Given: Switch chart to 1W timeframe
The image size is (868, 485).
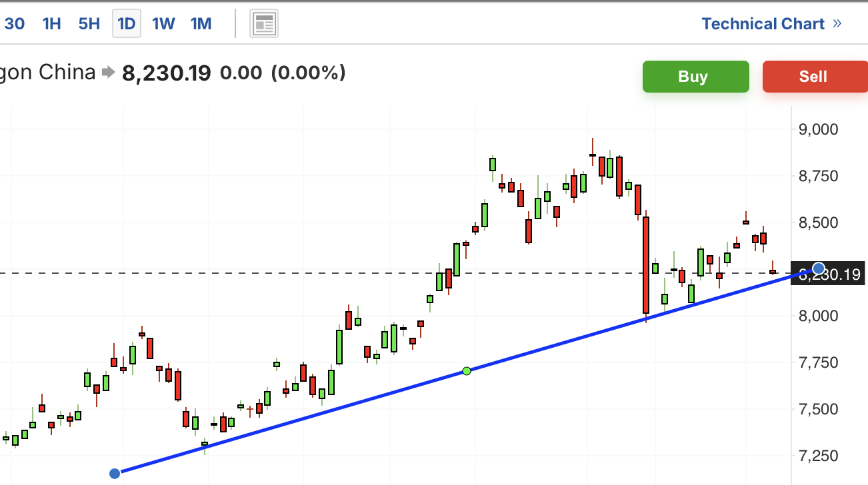Looking at the screenshot, I should pos(163,24).
